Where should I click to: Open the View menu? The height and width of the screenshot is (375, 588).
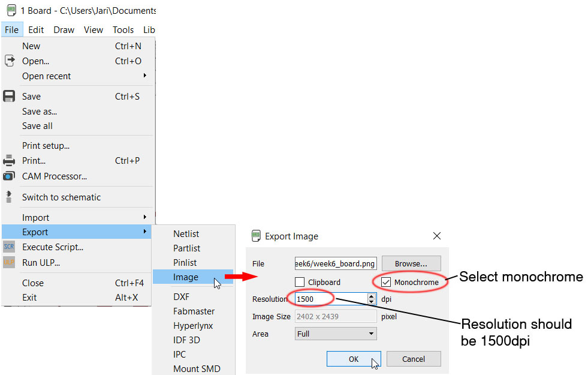click(x=94, y=29)
